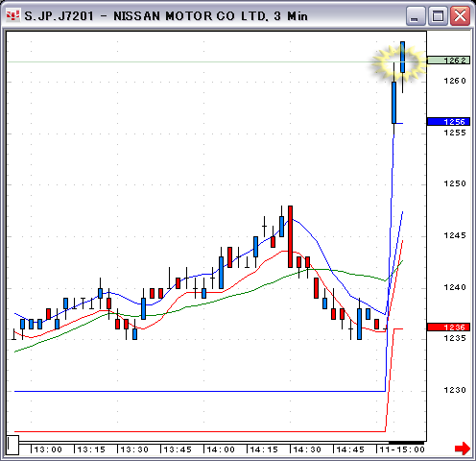Click the 13:00 time axis label
The height and width of the screenshot is (461, 476).
(x=48, y=449)
